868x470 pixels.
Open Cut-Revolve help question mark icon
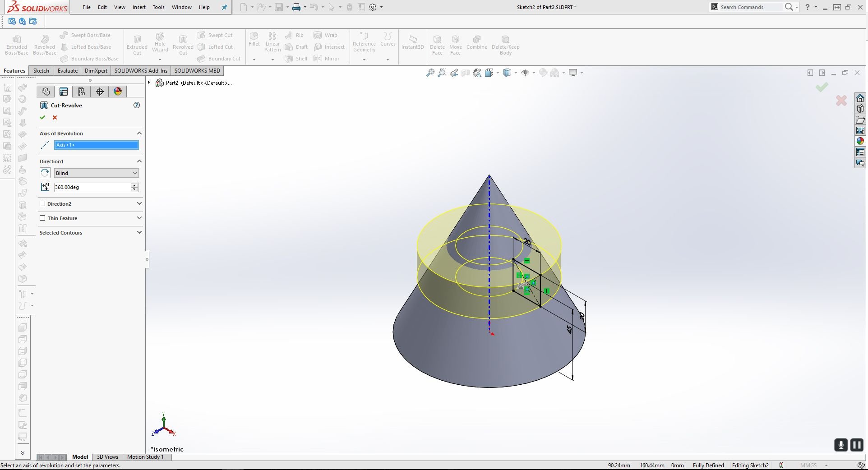pos(137,105)
